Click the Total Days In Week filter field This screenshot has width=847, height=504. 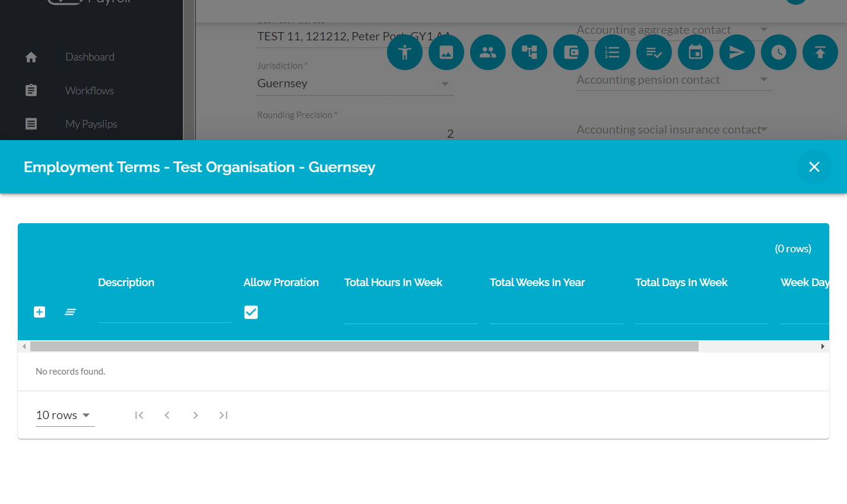(702, 313)
